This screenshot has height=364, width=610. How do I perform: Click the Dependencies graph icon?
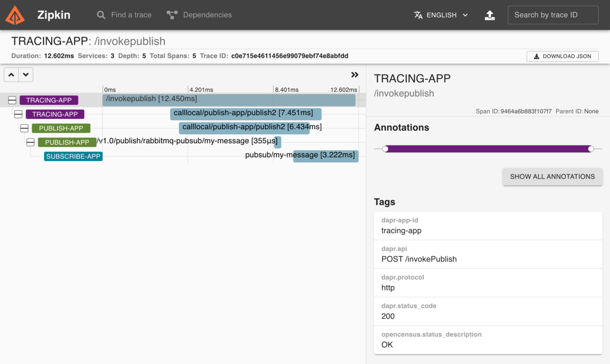172,15
